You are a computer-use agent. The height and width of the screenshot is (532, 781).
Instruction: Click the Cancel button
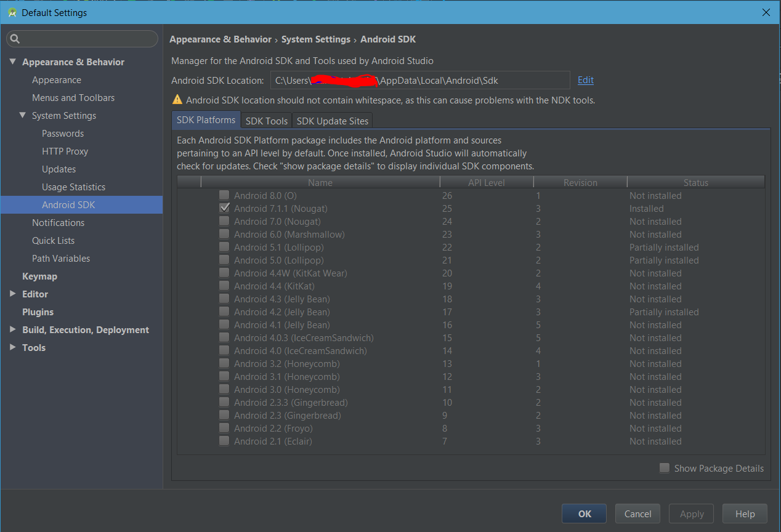pyautogui.click(x=637, y=514)
